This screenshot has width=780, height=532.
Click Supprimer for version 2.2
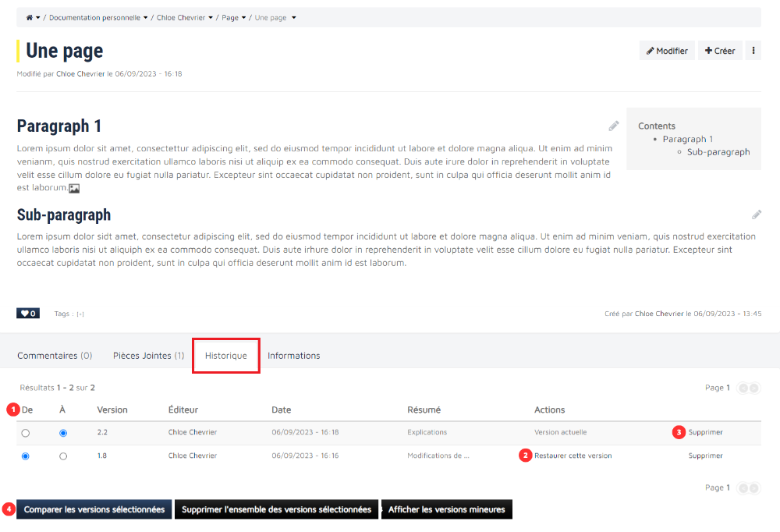(x=705, y=432)
